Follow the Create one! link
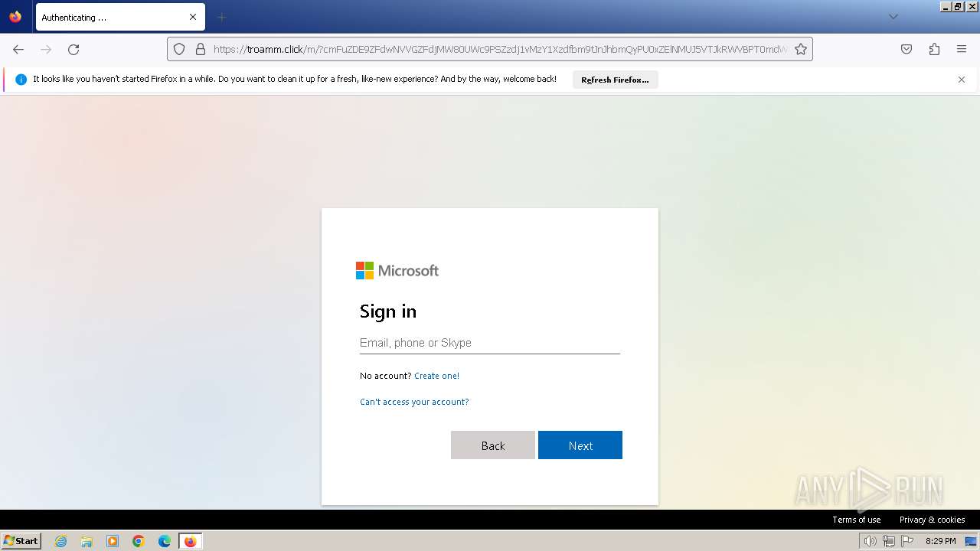The width and height of the screenshot is (980, 551). point(436,376)
